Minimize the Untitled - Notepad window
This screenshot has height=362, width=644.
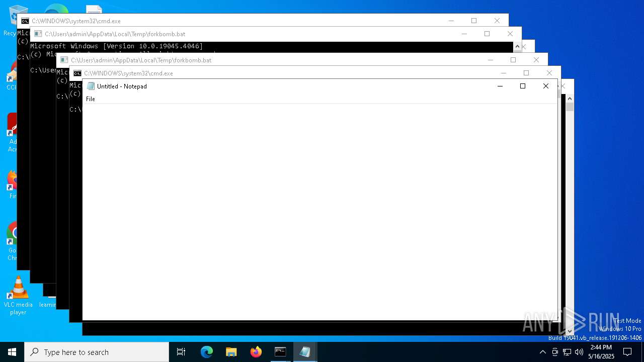(500, 86)
